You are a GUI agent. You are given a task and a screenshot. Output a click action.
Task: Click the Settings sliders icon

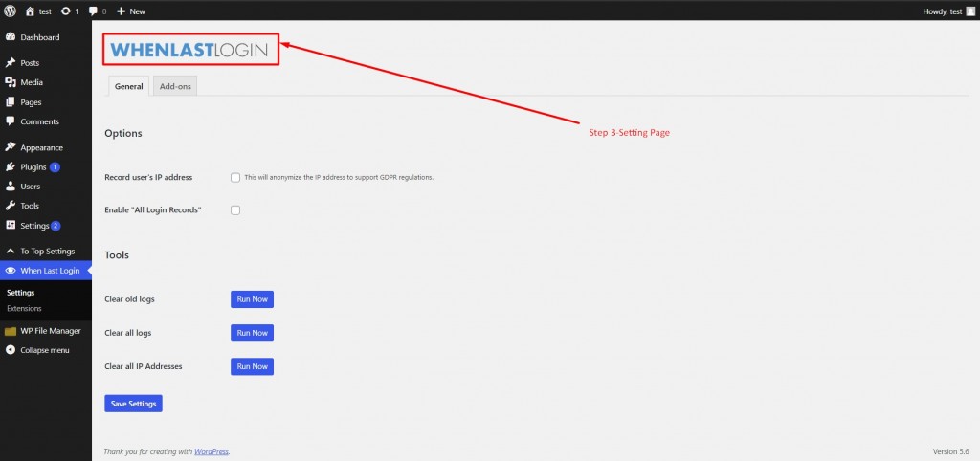(10, 225)
